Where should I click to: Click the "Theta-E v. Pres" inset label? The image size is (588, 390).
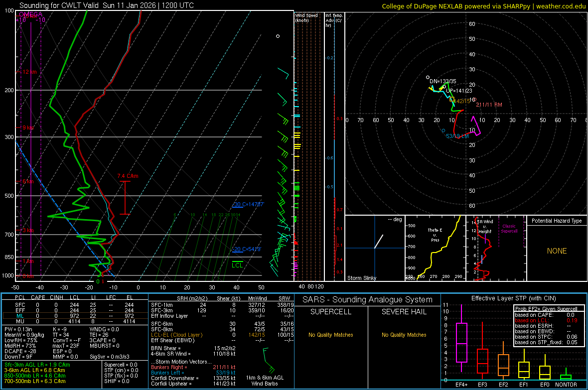435,235
